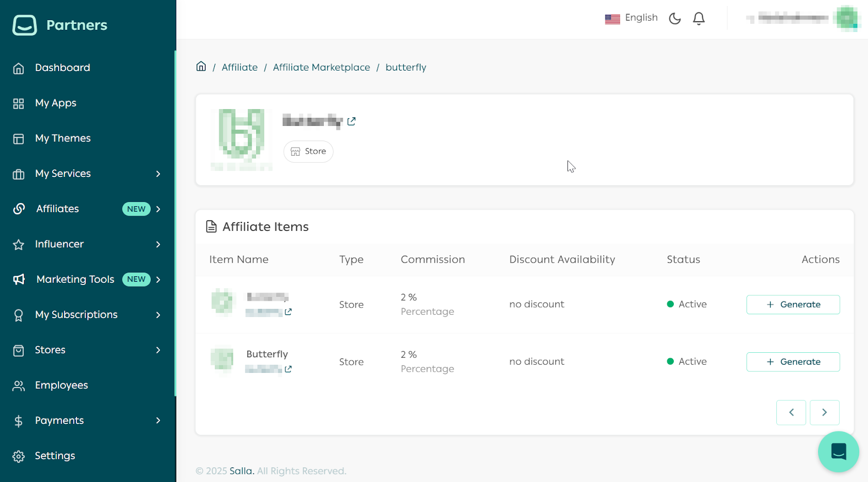Open the Butterfly store logo thumbnail
Image resolution: width=868 pixels, height=482 pixels.
click(241, 139)
